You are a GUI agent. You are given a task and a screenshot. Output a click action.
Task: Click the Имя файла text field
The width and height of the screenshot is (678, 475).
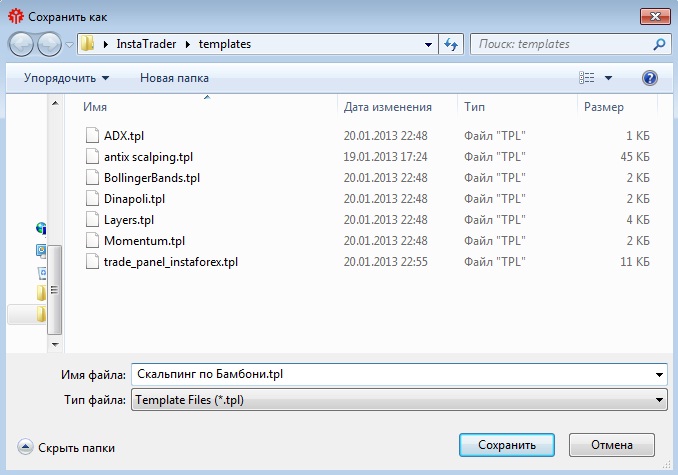click(391, 374)
